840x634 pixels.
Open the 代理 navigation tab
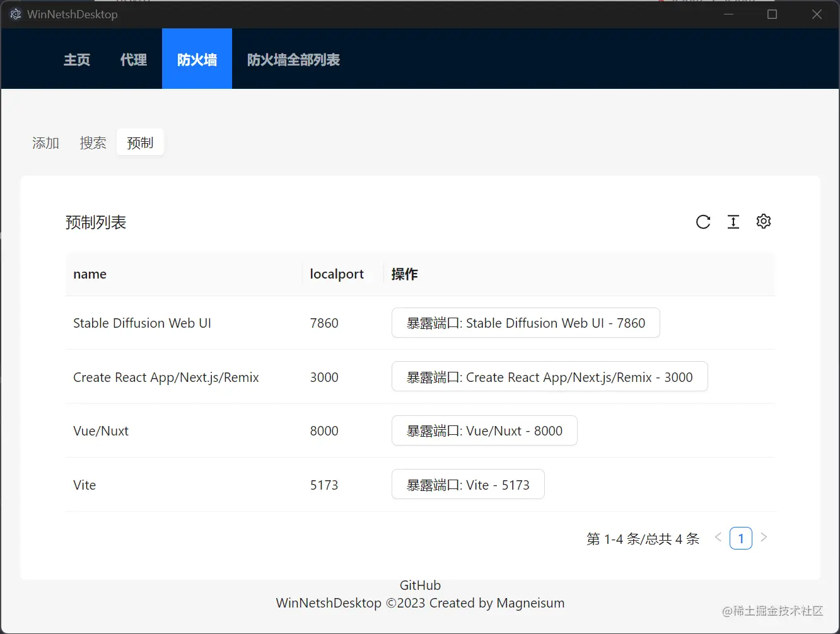pyautogui.click(x=134, y=60)
